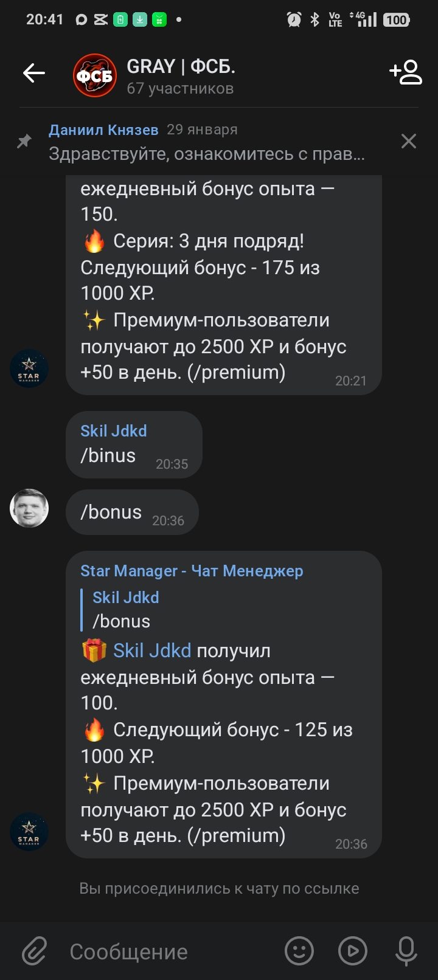Tap Star Manager - Чат Менеджер sender name
Viewport: 438px width, 980px height.
pos(192,571)
